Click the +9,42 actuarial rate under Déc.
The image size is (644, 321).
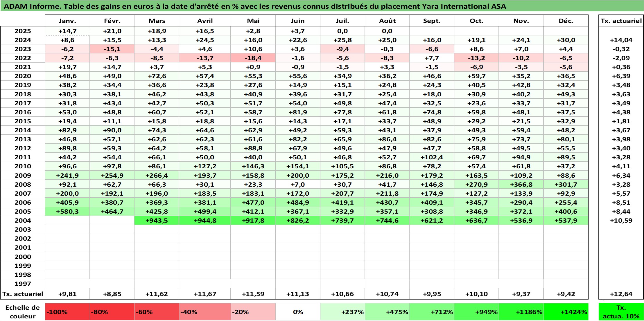coord(566,294)
